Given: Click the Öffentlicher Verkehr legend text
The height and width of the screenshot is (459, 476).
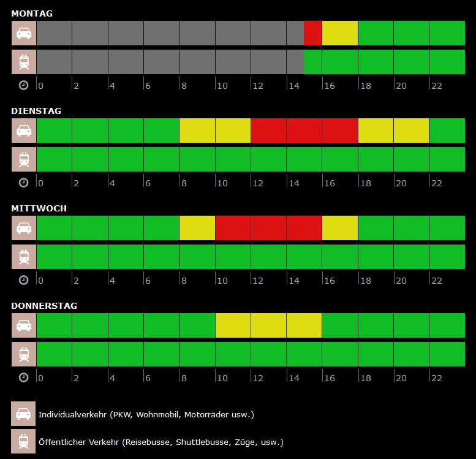Looking at the screenshot, I should (161, 442).
